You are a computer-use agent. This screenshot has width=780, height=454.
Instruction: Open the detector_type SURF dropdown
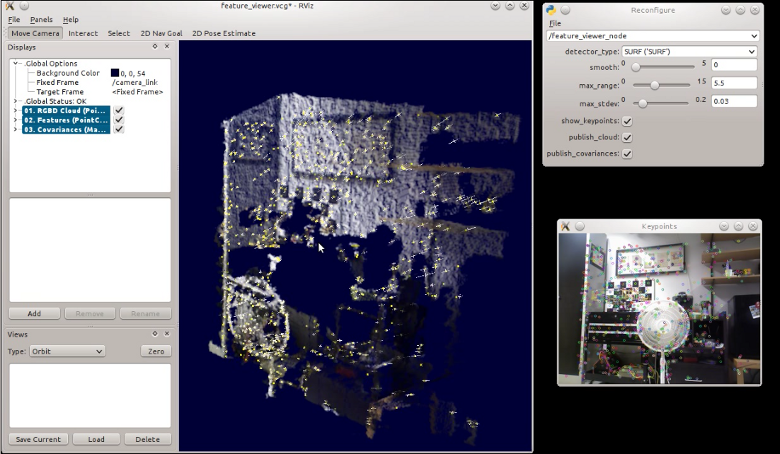(x=688, y=51)
